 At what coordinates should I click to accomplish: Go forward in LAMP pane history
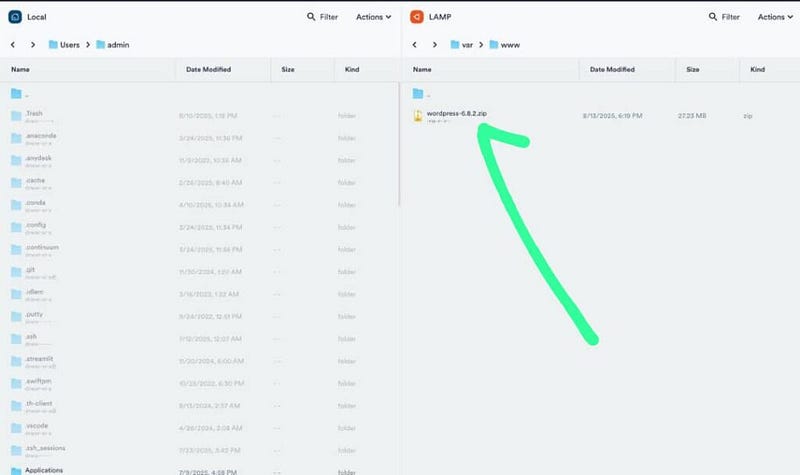tap(434, 45)
